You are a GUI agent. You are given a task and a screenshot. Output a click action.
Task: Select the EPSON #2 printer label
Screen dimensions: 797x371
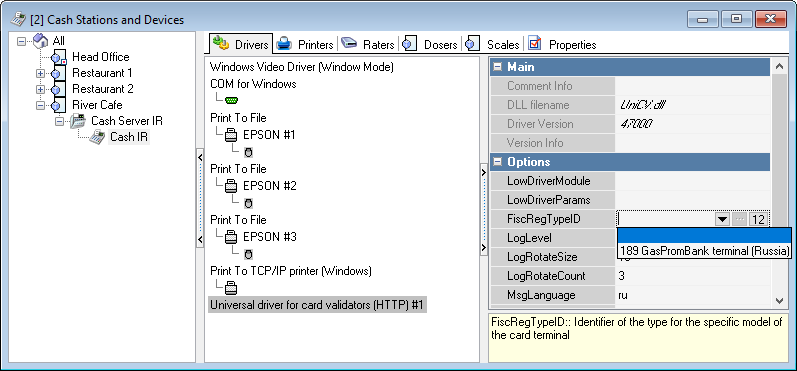coord(269,186)
